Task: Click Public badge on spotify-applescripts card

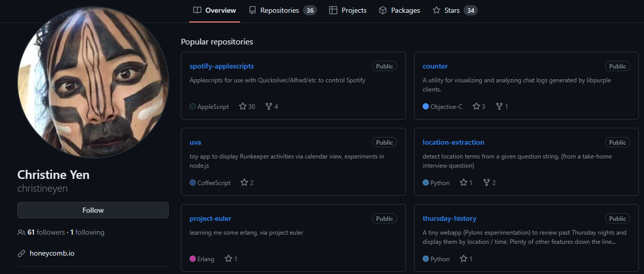Action: pos(384,66)
